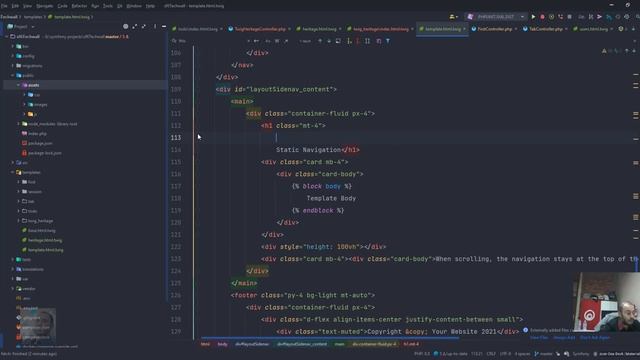
Task: Click the phone-shaped debug listener icon
Action: coord(560,17)
